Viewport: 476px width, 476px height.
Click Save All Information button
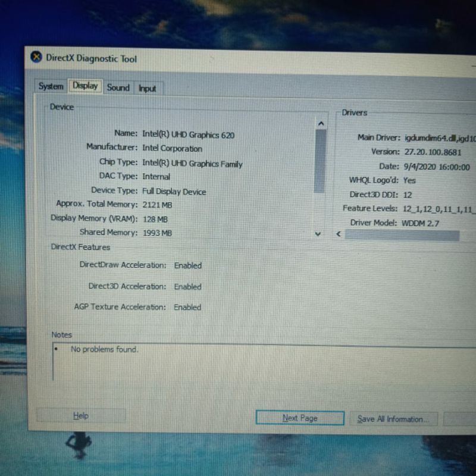point(393,419)
